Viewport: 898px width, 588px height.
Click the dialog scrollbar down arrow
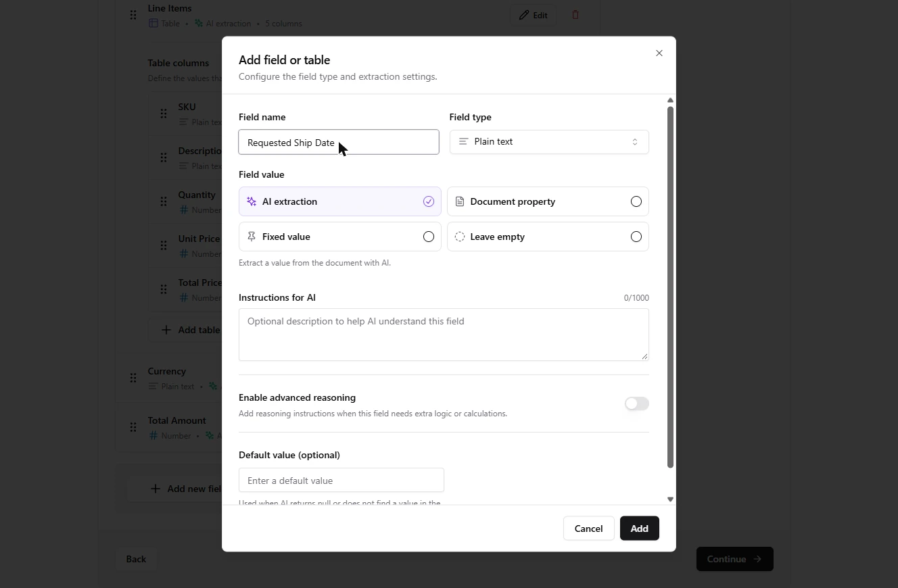(670, 499)
